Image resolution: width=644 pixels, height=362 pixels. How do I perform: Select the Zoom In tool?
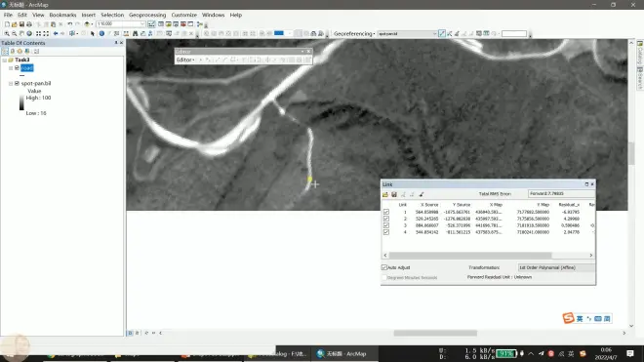coord(7,34)
